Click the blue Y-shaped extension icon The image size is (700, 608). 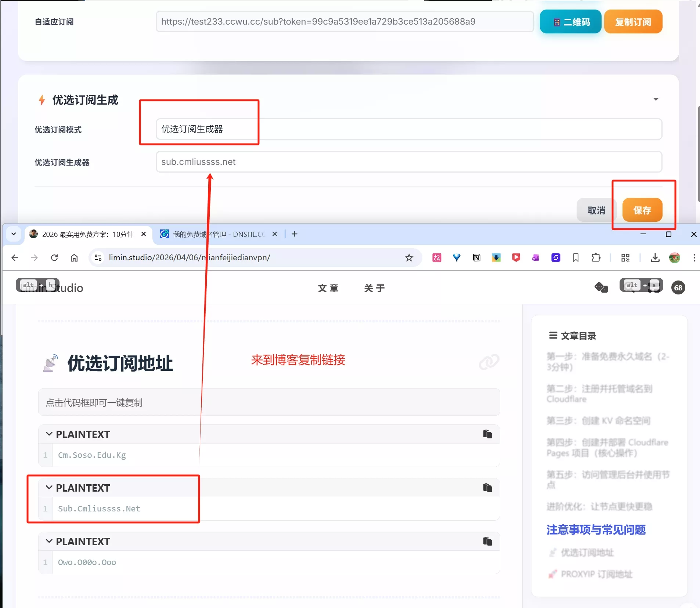coord(457,258)
